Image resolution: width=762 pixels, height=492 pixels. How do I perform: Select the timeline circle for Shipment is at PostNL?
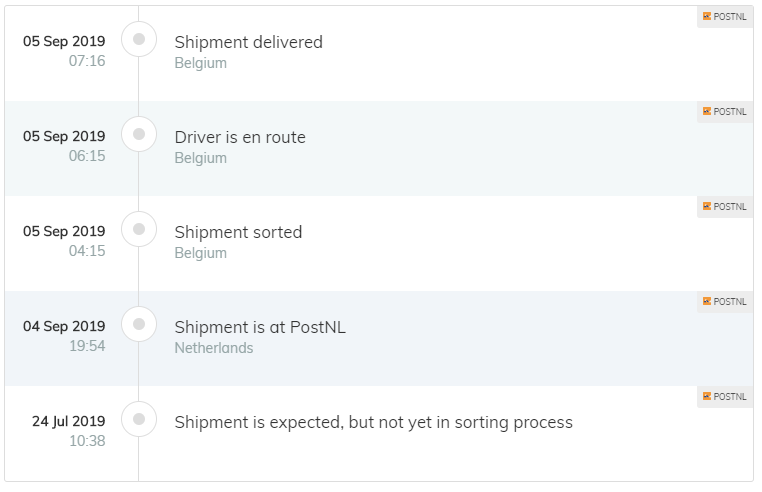[x=139, y=324]
